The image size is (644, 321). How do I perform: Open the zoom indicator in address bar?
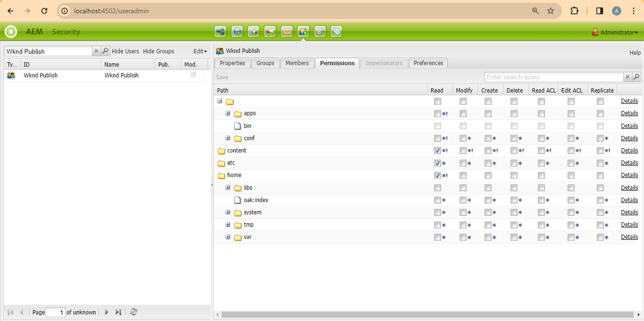tap(535, 11)
